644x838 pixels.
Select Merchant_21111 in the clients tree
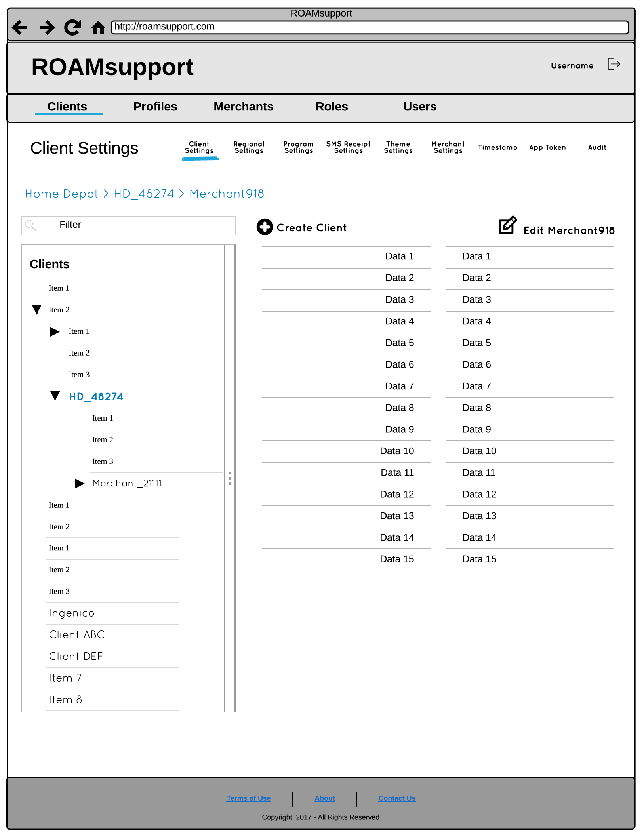coord(127,483)
